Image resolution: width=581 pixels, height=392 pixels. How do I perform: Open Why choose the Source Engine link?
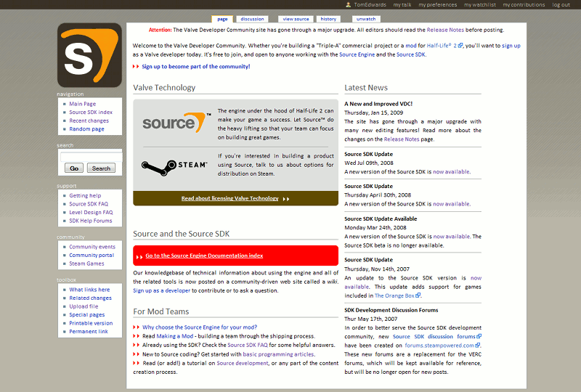pos(199,327)
